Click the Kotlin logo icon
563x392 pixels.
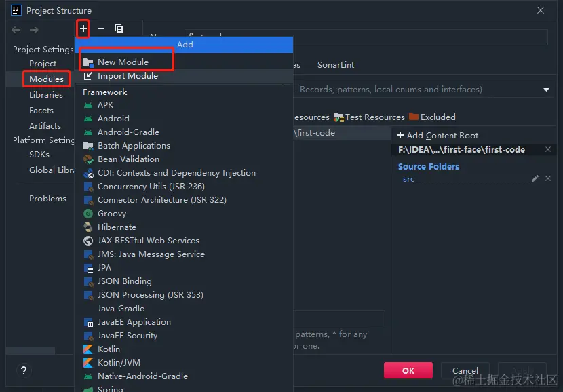point(88,349)
